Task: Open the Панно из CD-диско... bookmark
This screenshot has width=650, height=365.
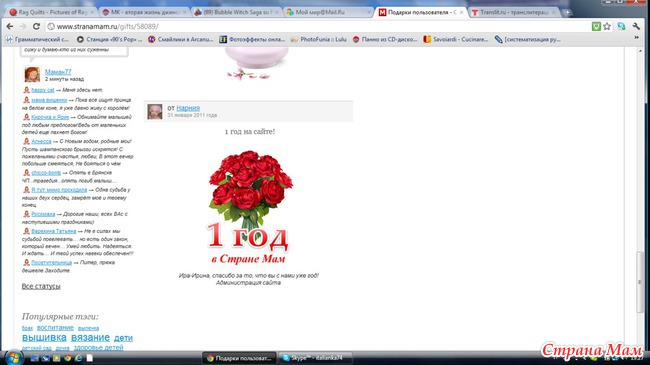Action: (x=385, y=39)
